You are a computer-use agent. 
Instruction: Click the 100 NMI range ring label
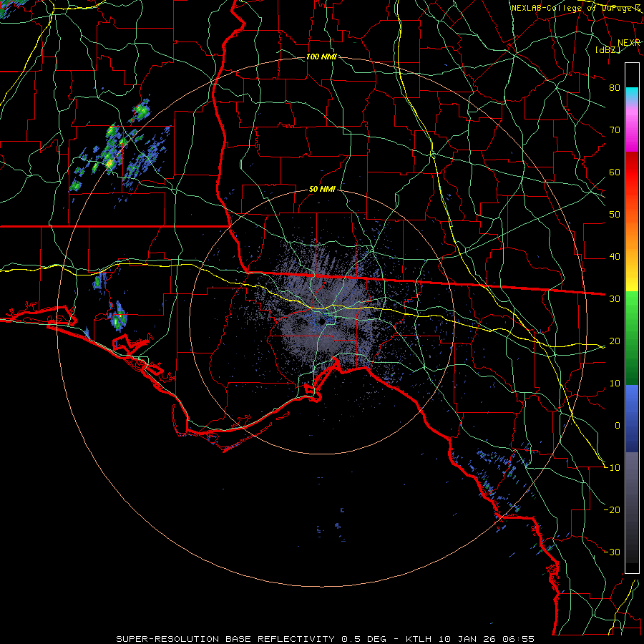point(321,57)
